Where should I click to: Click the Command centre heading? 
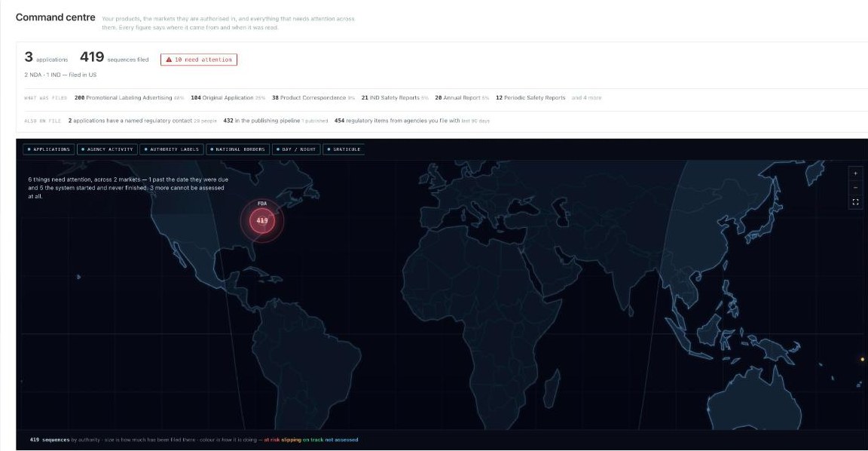click(55, 17)
